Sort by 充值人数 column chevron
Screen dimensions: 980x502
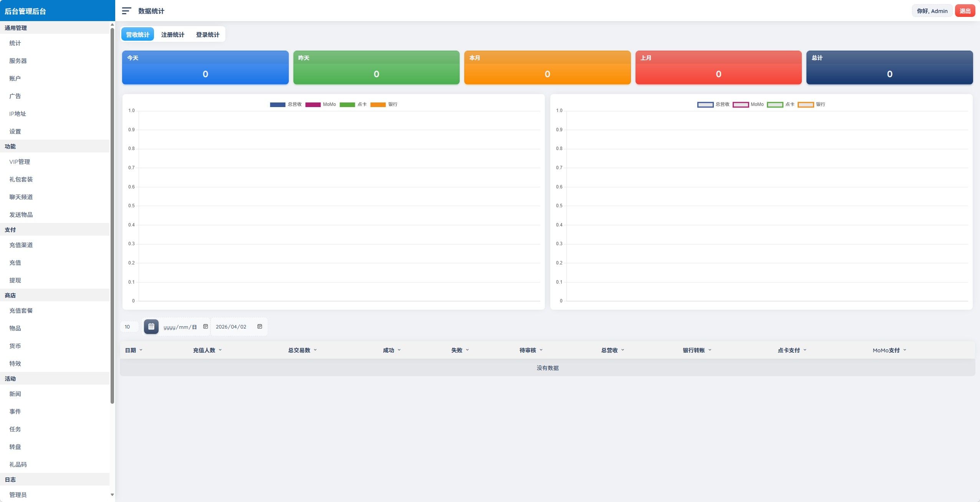pyautogui.click(x=220, y=350)
